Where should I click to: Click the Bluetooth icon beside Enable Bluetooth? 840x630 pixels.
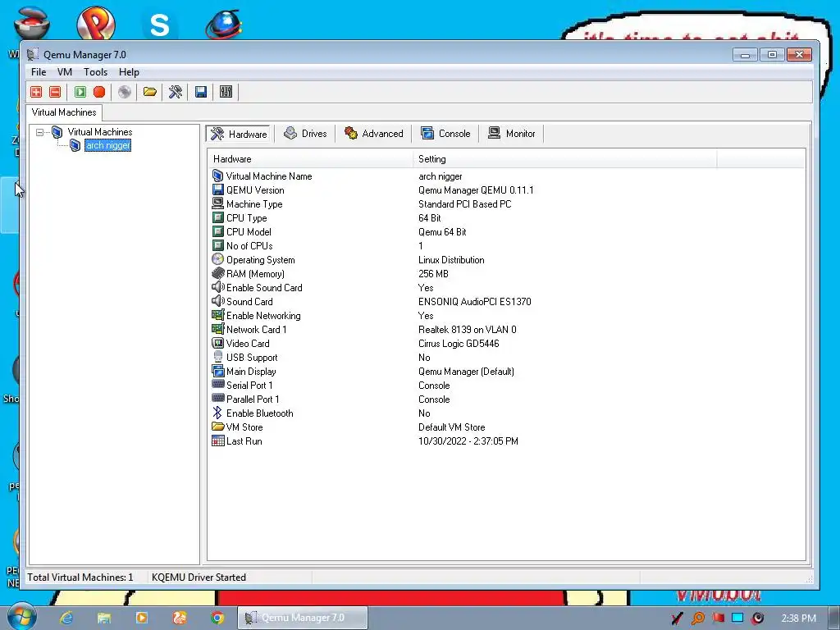(217, 413)
